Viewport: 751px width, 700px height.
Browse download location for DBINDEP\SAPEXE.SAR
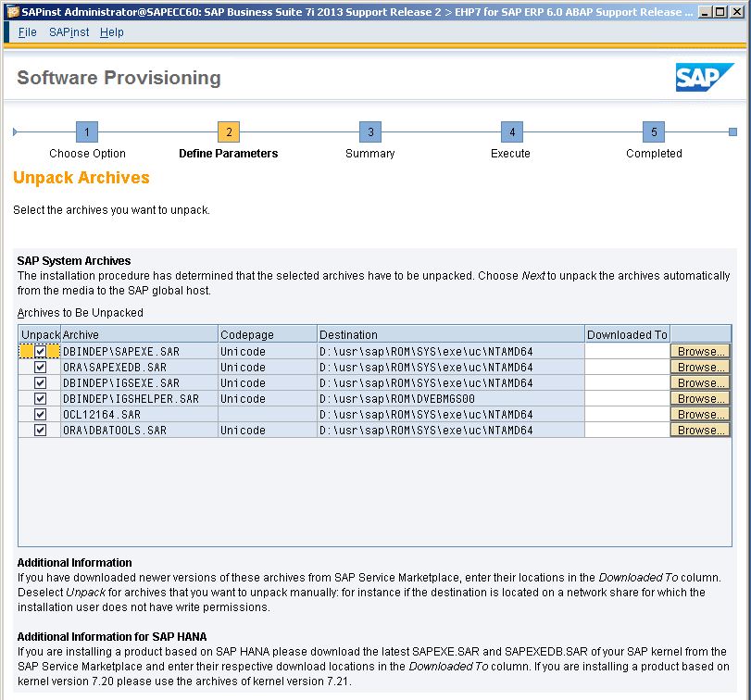coord(700,352)
